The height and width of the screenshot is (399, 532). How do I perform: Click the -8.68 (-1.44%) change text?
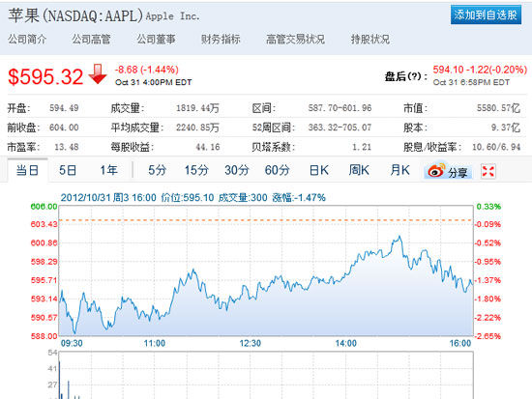(147, 70)
